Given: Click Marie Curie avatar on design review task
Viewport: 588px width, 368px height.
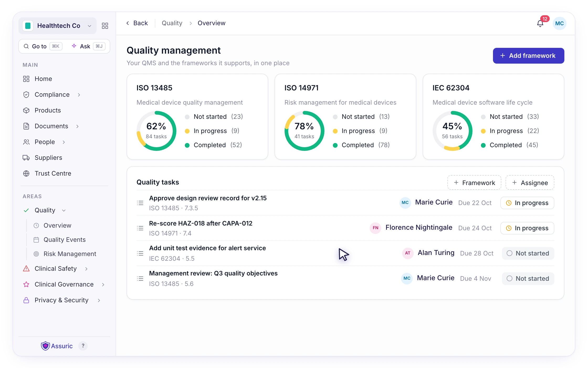Looking at the screenshot, I should point(405,203).
